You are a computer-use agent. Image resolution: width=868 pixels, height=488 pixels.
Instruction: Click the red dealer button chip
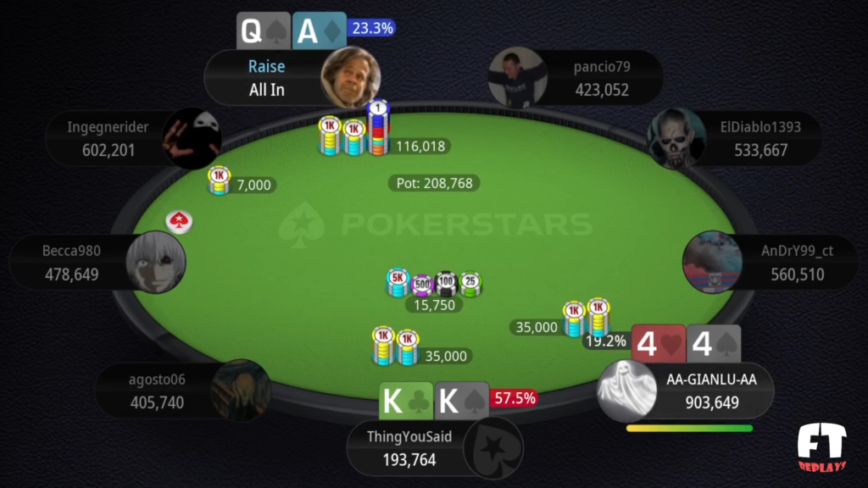tap(179, 221)
